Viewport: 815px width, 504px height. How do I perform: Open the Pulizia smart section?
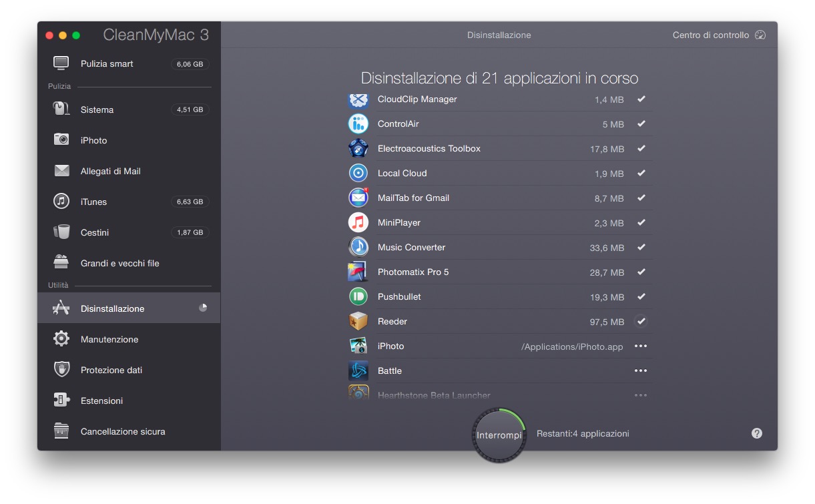coord(129,63)
